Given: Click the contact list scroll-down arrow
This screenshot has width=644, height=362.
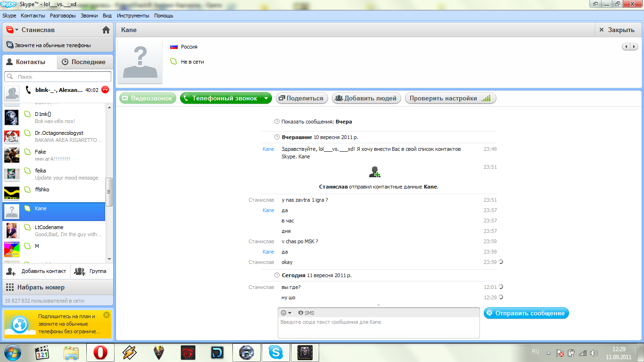Looking at the screenshot, I should tap(109, 259).
